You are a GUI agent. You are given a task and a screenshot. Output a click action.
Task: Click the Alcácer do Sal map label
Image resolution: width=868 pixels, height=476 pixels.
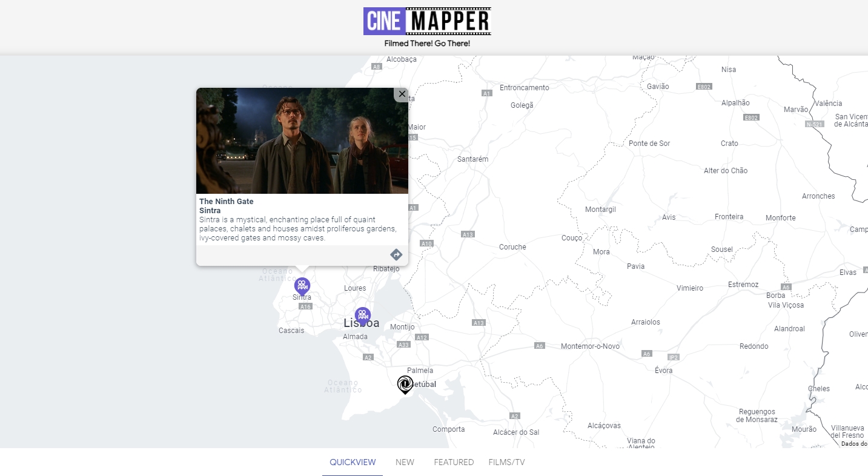pos(516,432)
